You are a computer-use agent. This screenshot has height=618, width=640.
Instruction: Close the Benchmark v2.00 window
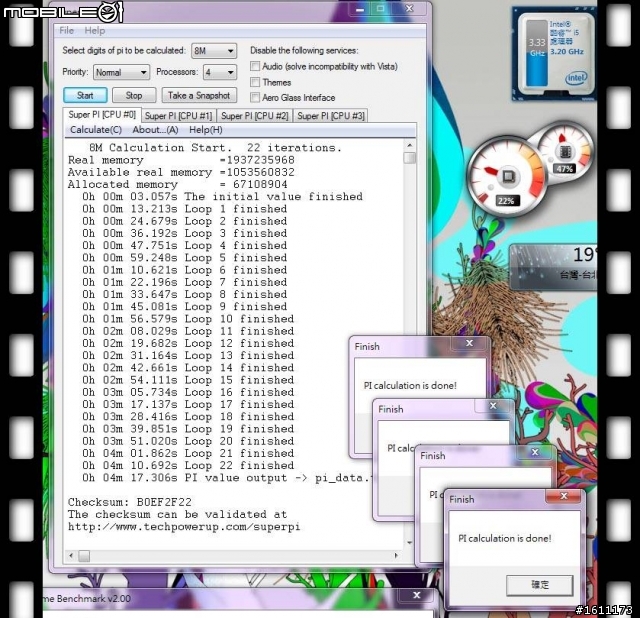coord(416,595)
